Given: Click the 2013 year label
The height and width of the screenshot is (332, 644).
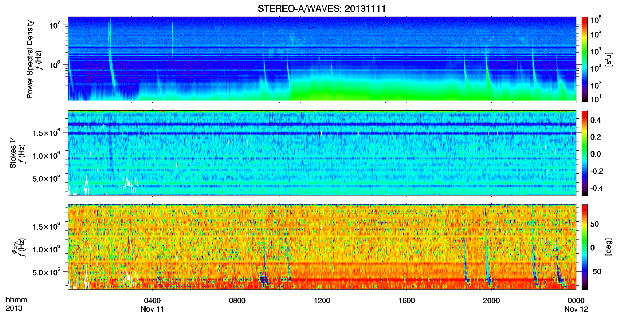Looking at the screenshot, I should 14,308.
